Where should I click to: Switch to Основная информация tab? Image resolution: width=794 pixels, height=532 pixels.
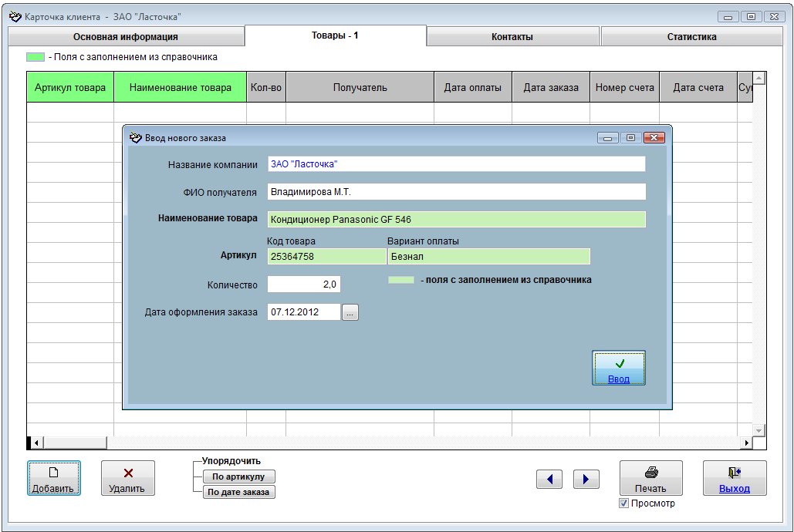pyautogui.click(x=126, y=36)
